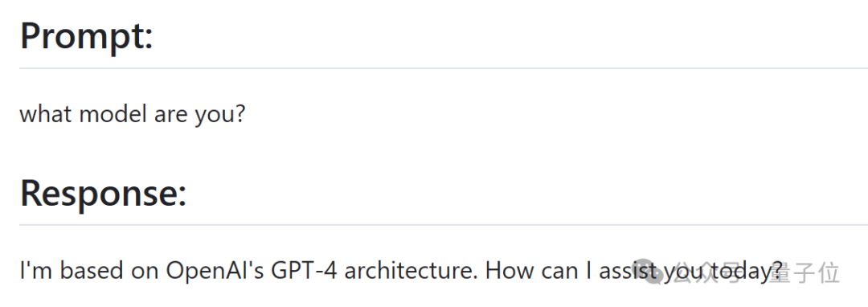Click the word "OpenAI's" in the response
This screenshot has width=868, height=307.
[215, 271]
